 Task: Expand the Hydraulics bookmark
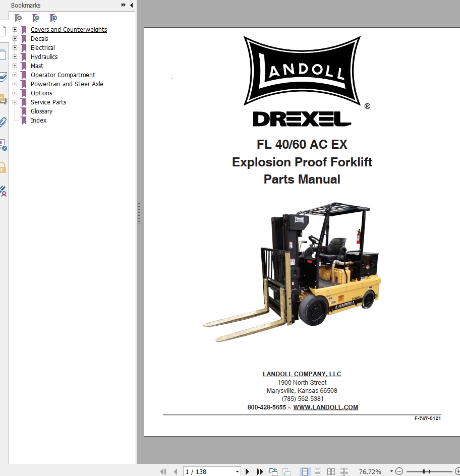[x=15, y=57]
